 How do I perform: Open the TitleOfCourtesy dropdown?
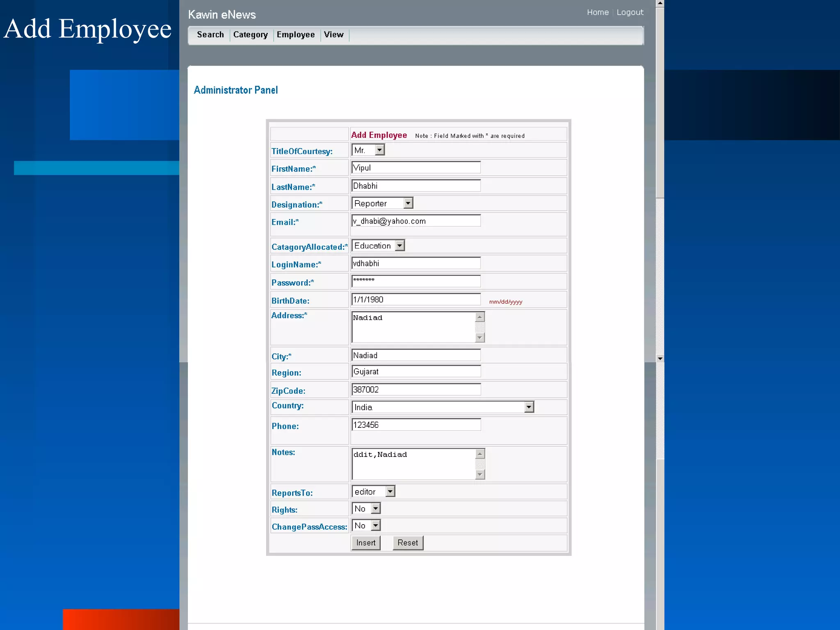coord(368,150)
